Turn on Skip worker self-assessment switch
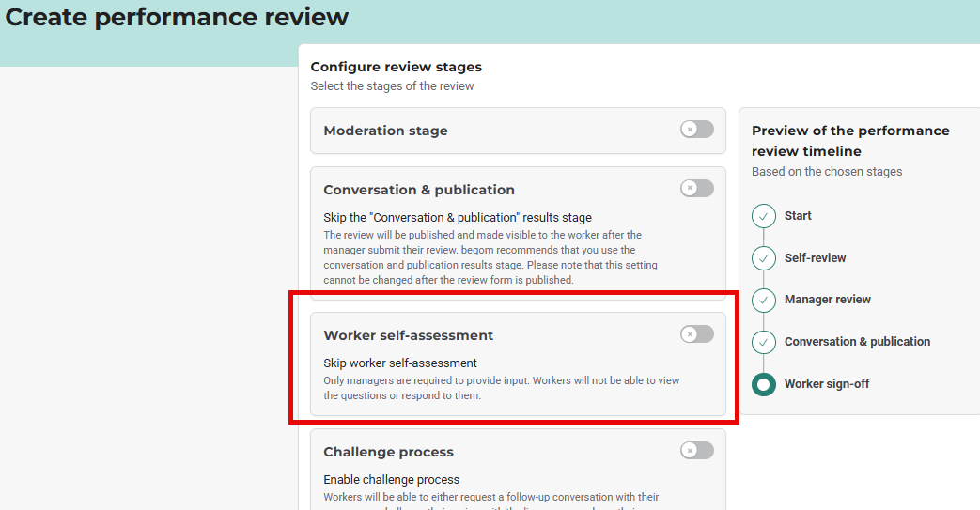 696,334
